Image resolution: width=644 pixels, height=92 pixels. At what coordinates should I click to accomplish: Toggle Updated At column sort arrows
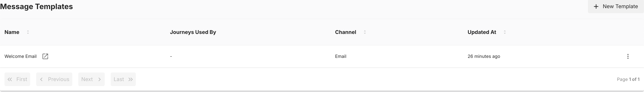tap(505, 32)
